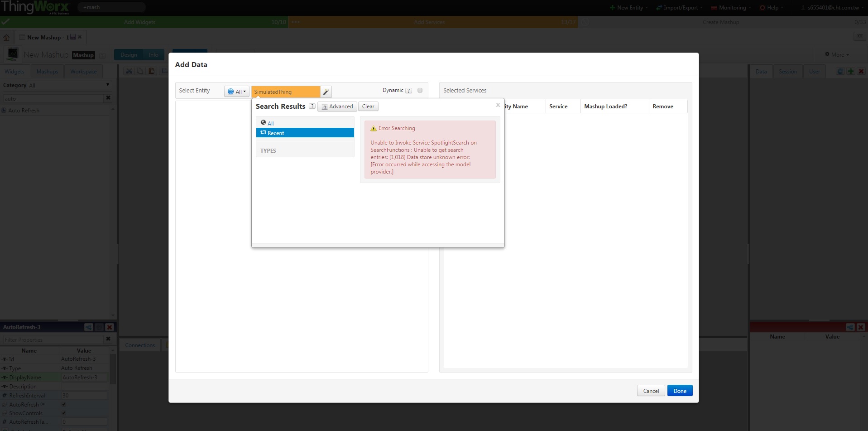Switch to the User tab
The height and width of the screenshot is (431, 868).
pyautogui.click(x=815, y=72)
